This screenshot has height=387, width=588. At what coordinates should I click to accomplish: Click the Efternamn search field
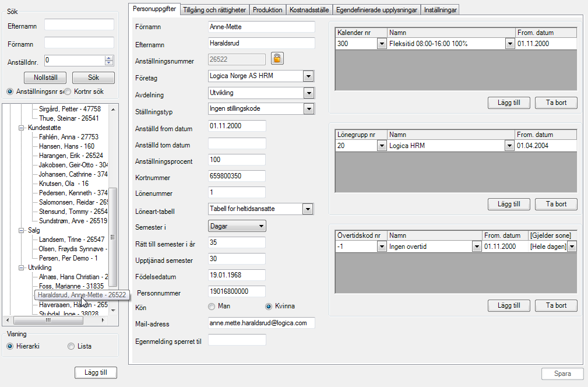[79, 24]
